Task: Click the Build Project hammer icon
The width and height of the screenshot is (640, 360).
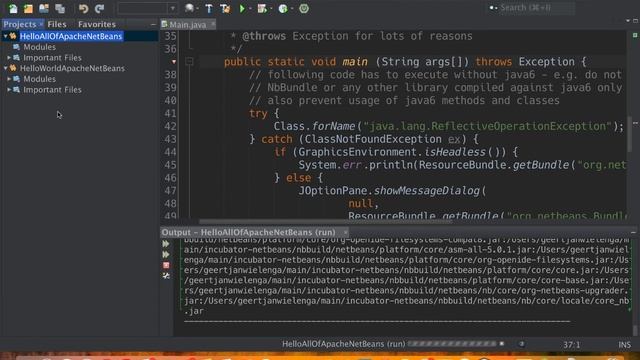Action: pos(209,8)
